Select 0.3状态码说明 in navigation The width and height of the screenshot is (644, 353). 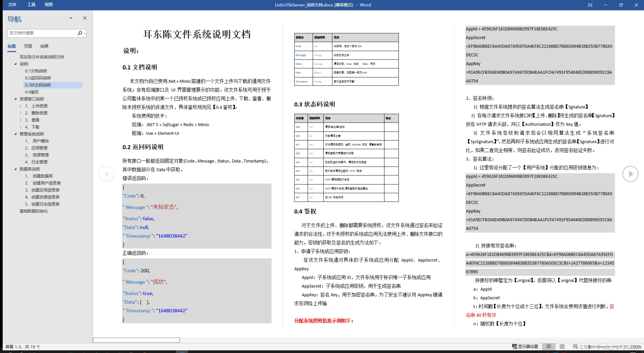[x=38, y=85]
